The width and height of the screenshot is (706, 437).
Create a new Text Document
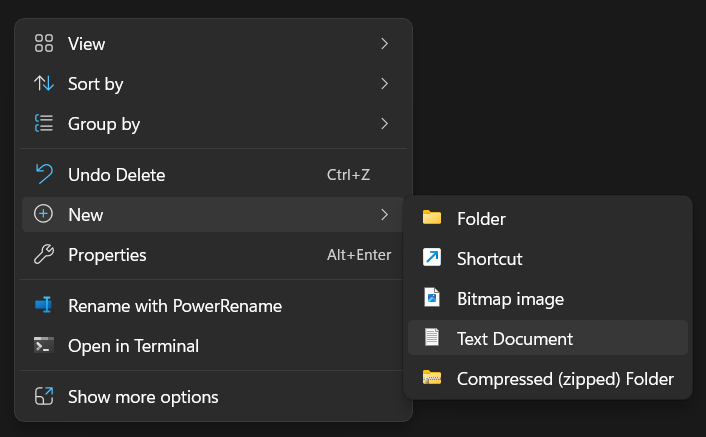tap(514, 338)
